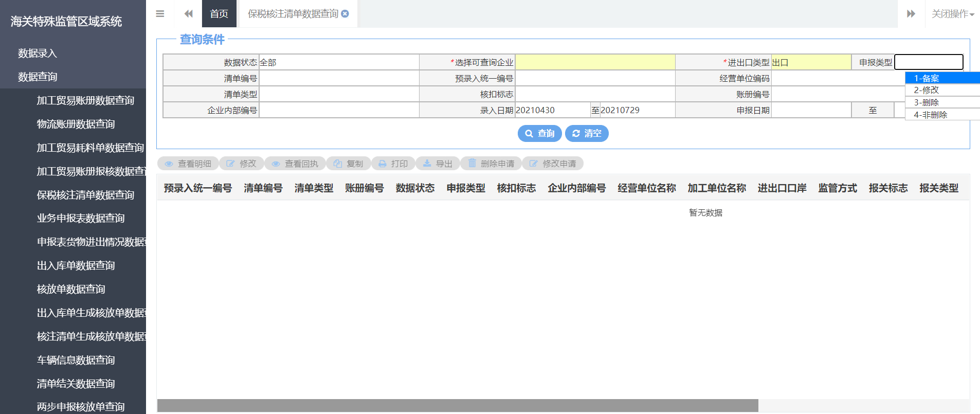Click the 清空 reset button
The width and height of the screenshot is (980, 414).
tap(587, 133)
